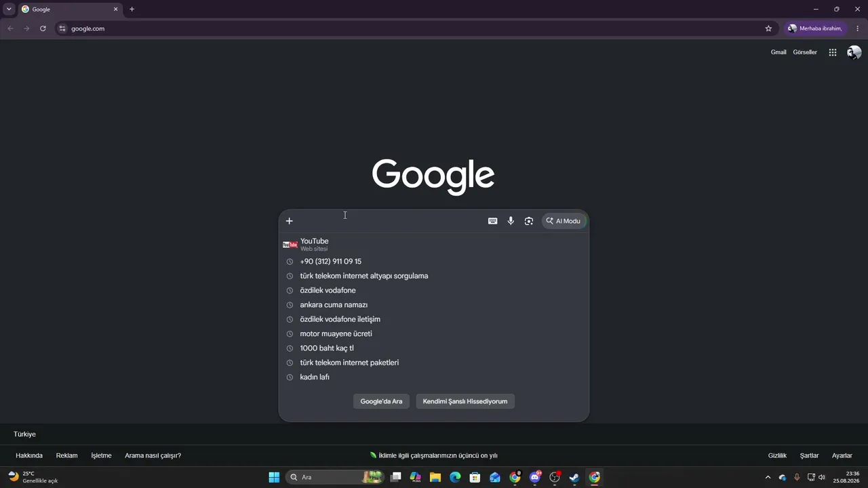Open Steam from the taskbar

[x=574, y=477]
